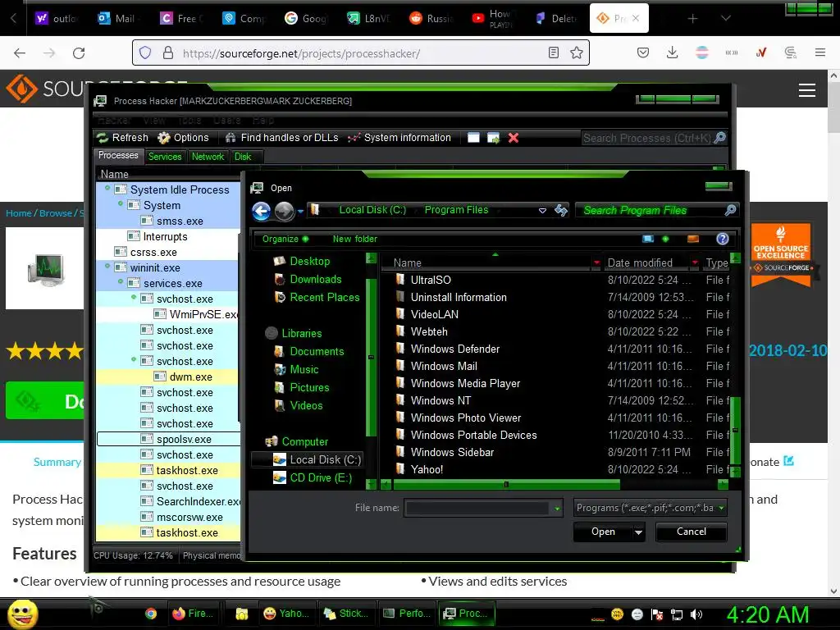Collapse the System process node
This screenshot has height=630, width=840.
pyautogui.click(x=121, y=203)
